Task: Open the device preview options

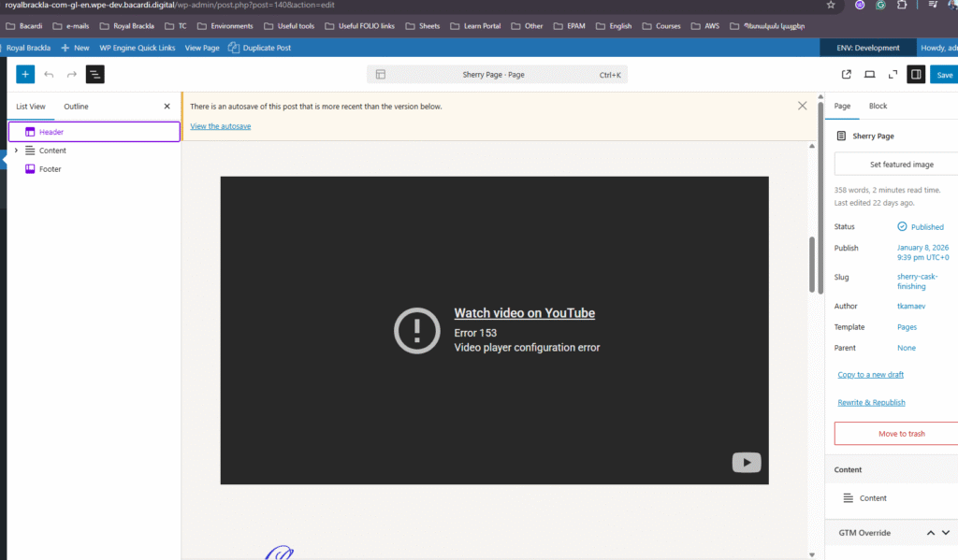Action: [869, 75]
